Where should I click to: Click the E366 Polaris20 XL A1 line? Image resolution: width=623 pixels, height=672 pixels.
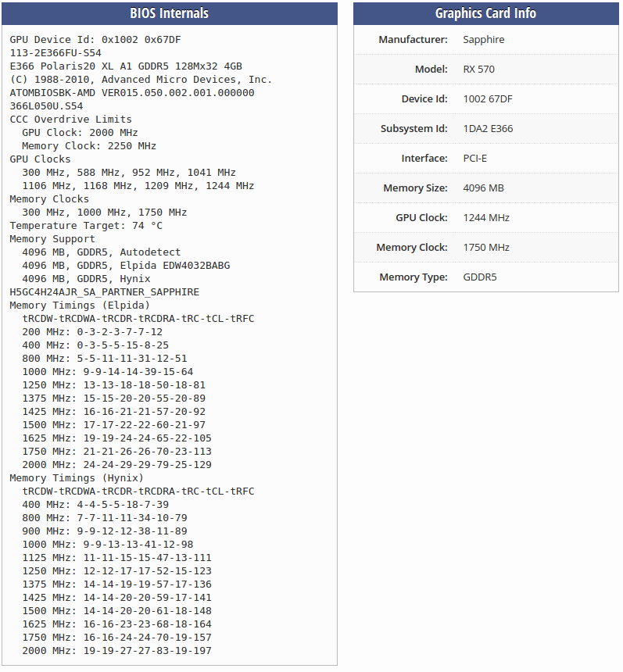pyautogui.click(x=126, y=66)
